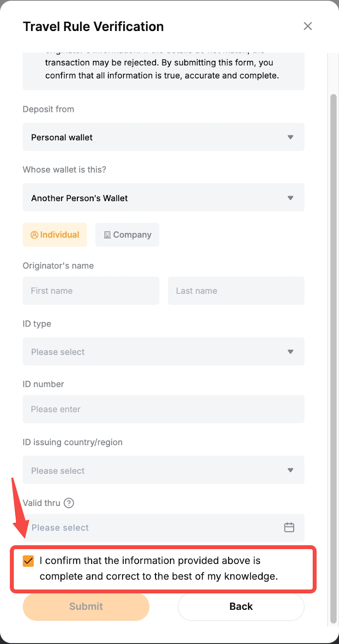Viewport: 339px width, 644px height.
Task: Uncheck the information confirmation checkbox
Action: (29, 561)
